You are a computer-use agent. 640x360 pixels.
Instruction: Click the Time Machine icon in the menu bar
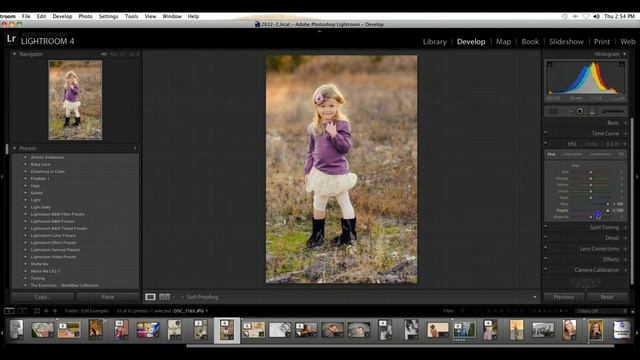(x=564, y=16)
